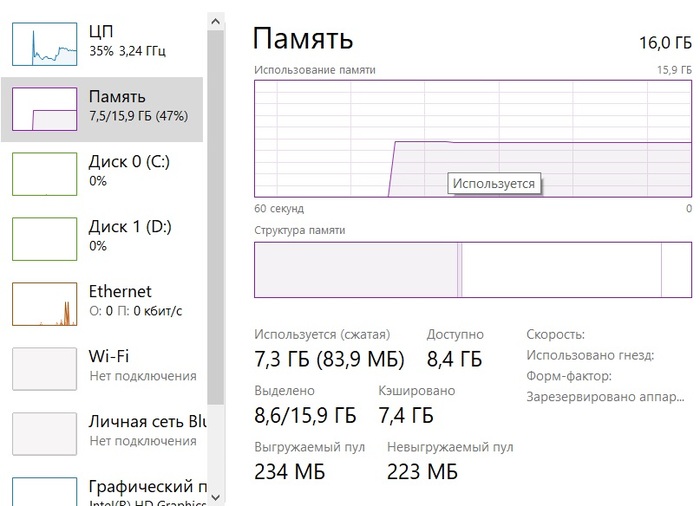Click the in-use segment of memory composition

click(x=355, y=269)
